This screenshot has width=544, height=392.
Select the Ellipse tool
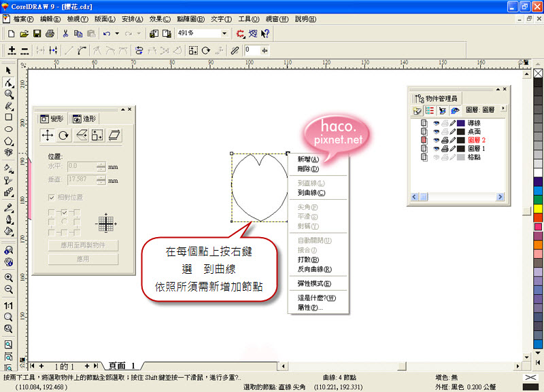click(8, 129)
